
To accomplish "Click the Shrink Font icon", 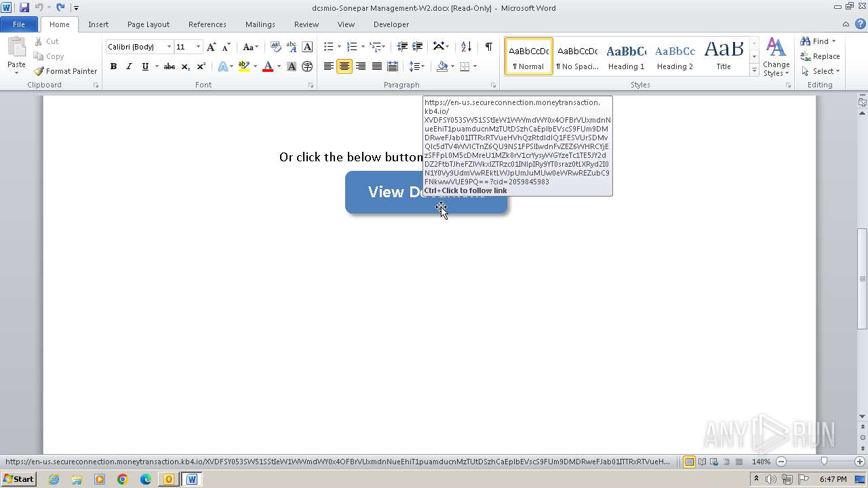I will [x=226, y=47].
